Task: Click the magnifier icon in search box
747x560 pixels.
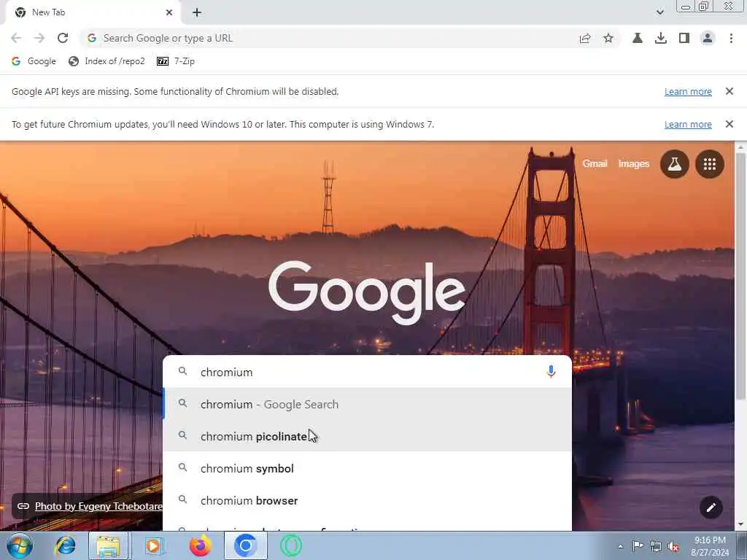Action: tap(182, 371)
